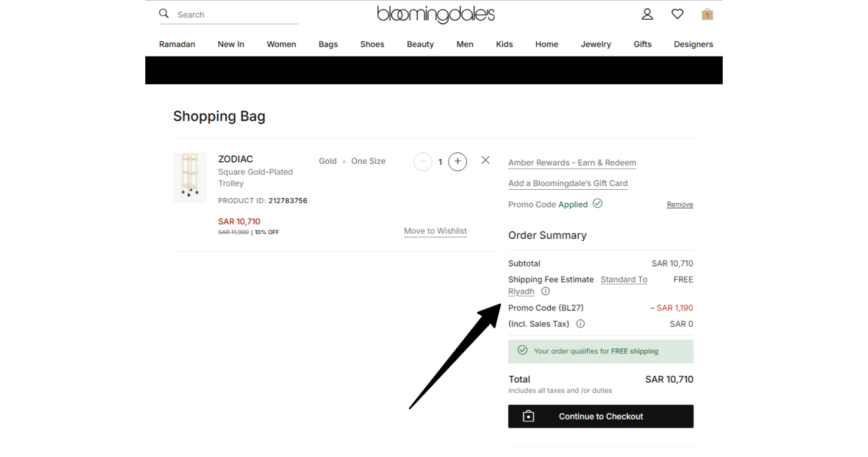
Task: Click the free shipping qualification banner
Action: click(601, 351)
